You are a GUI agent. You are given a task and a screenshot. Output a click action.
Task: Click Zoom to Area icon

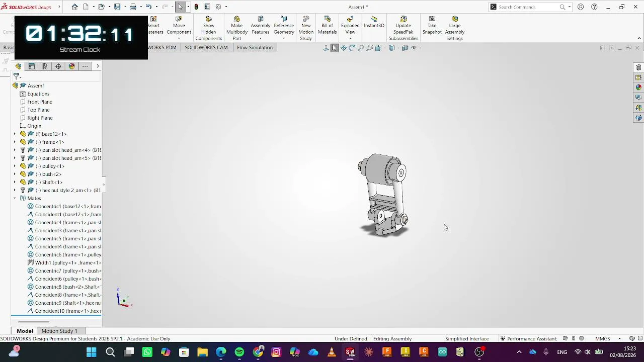tap(370, 48)
